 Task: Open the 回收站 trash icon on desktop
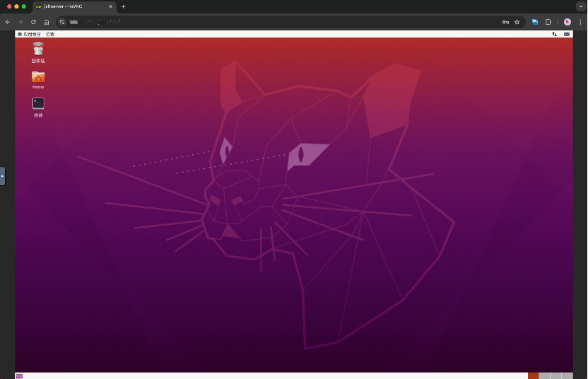point(38,49)
